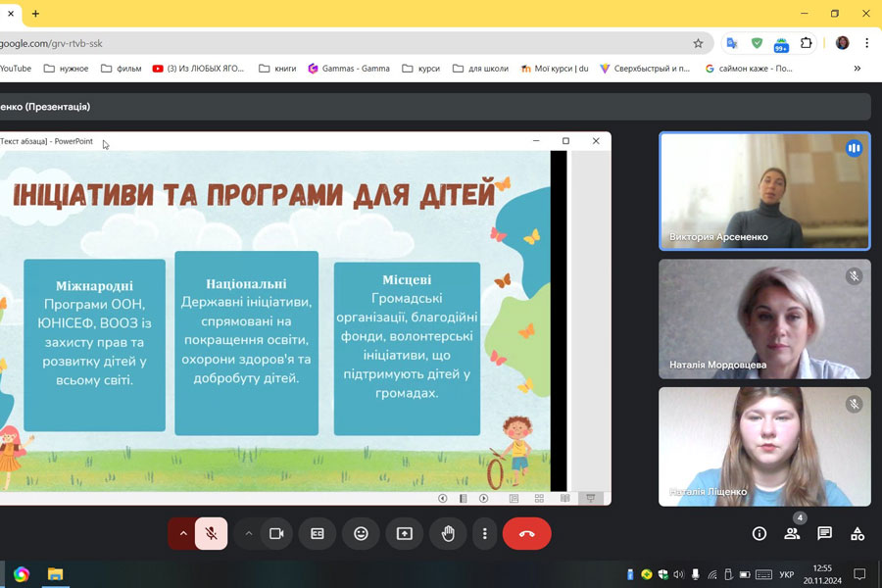Screen dimensions: 882x588
Task: Open the emoji reactions button
Action: pyautogui.click(x=361, y=533)
